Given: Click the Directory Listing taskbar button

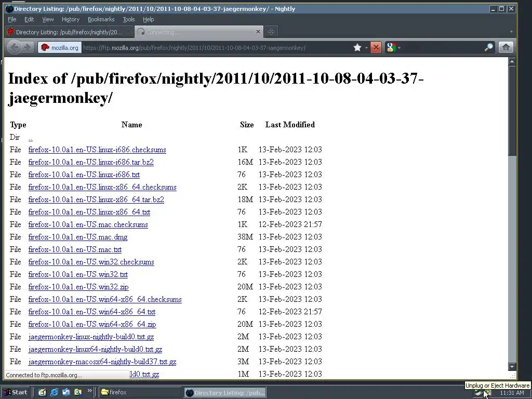Looking at the screenshot, I should click(x=225, y=393).
